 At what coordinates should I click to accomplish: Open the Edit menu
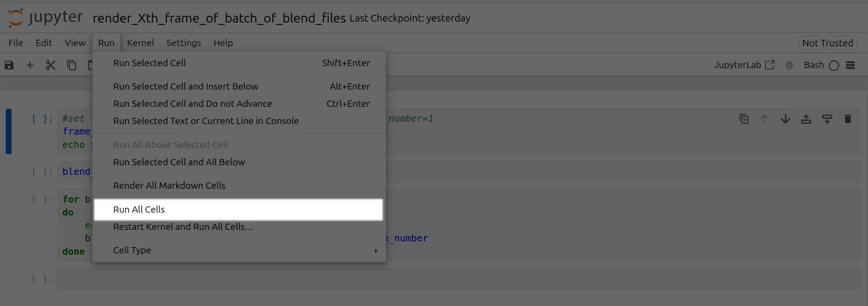pos(44,43)
